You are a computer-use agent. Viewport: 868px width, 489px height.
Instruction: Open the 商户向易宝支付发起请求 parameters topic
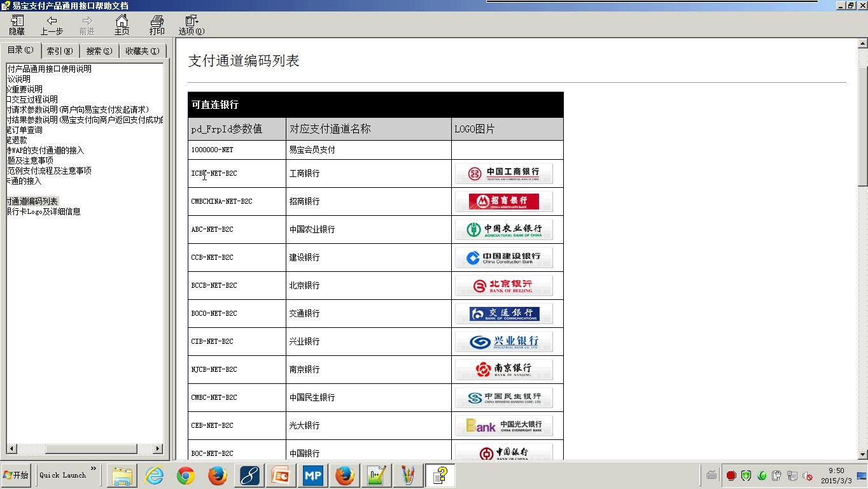pos(78,110)
